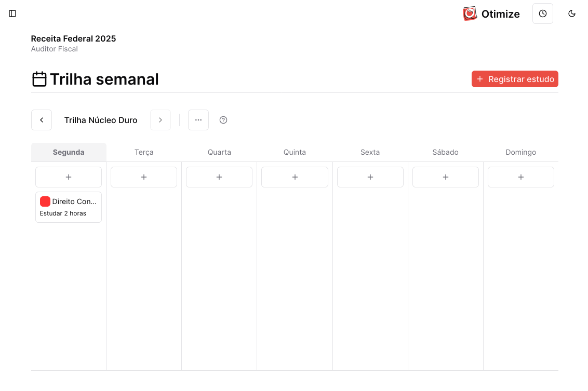
Task: Open the help question mark icon
Action: tap(223, 120)
